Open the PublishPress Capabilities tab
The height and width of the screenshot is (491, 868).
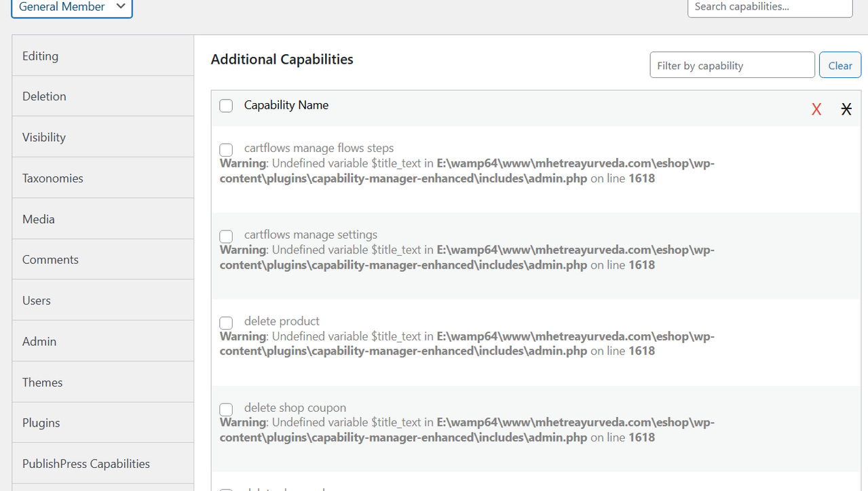[x=103, y=463]
